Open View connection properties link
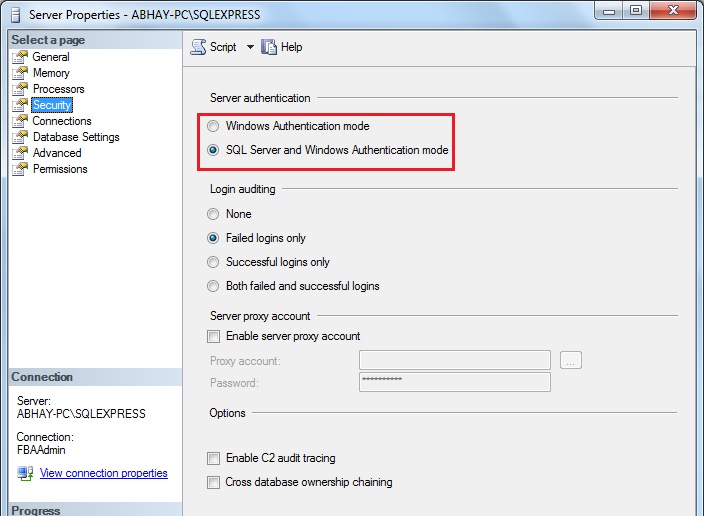 [x=104, y=473]
